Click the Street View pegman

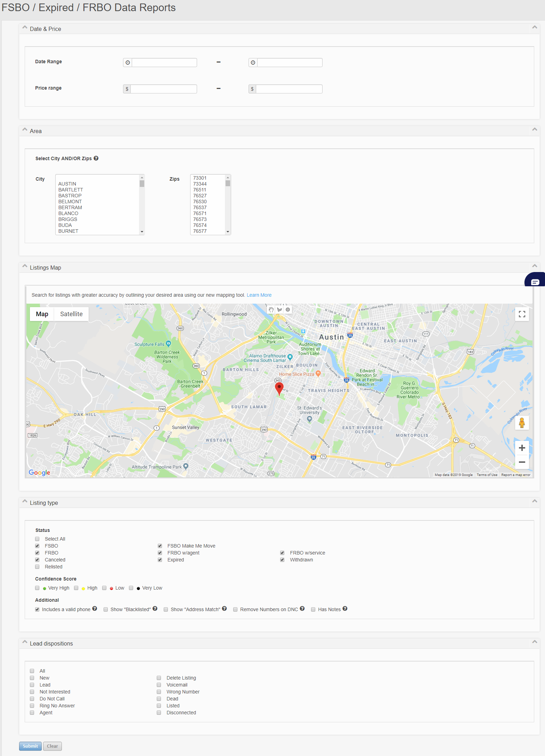click(522, 423)
